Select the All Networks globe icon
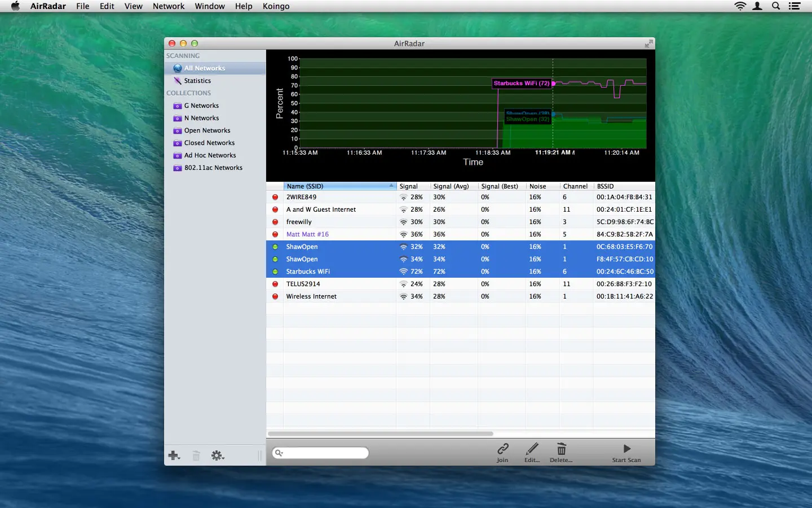This screenshot has height=508, width=812. click(x=178, y=68)
